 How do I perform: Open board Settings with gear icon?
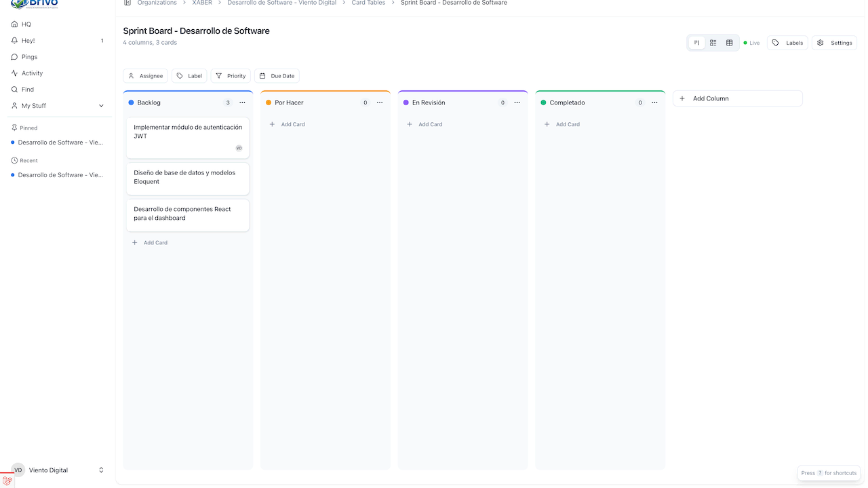click(x=834, y=43)
